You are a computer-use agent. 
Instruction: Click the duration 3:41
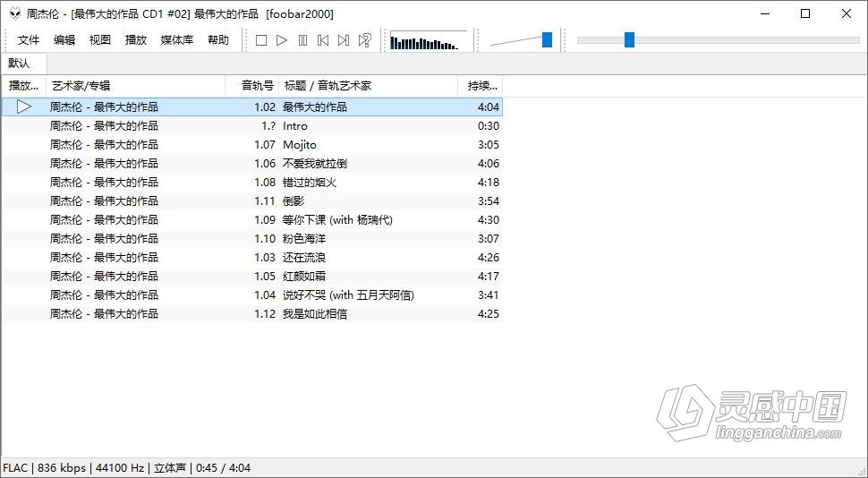click(489, 295)
